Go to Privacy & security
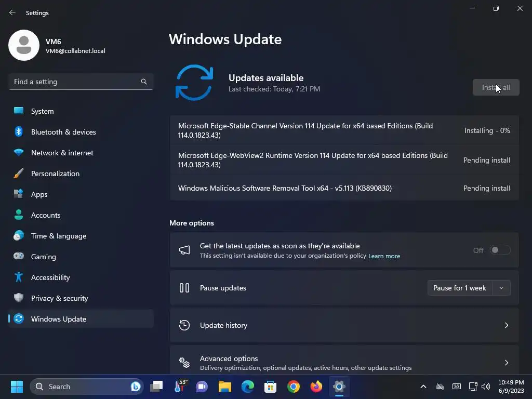Screen dimensions: 532x399 click(x=81, y=298)
